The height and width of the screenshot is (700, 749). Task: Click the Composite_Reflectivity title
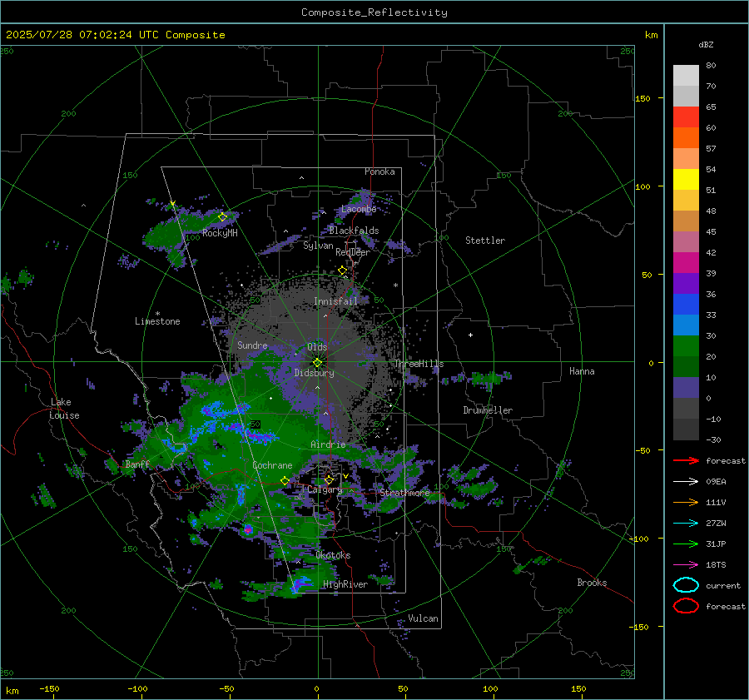click(374, 12)
